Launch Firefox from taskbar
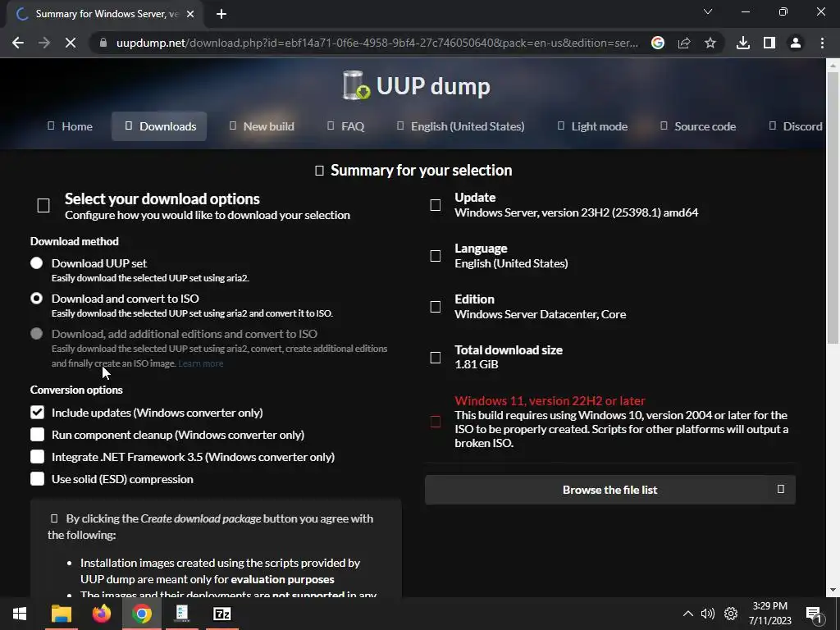 (101, 614)
